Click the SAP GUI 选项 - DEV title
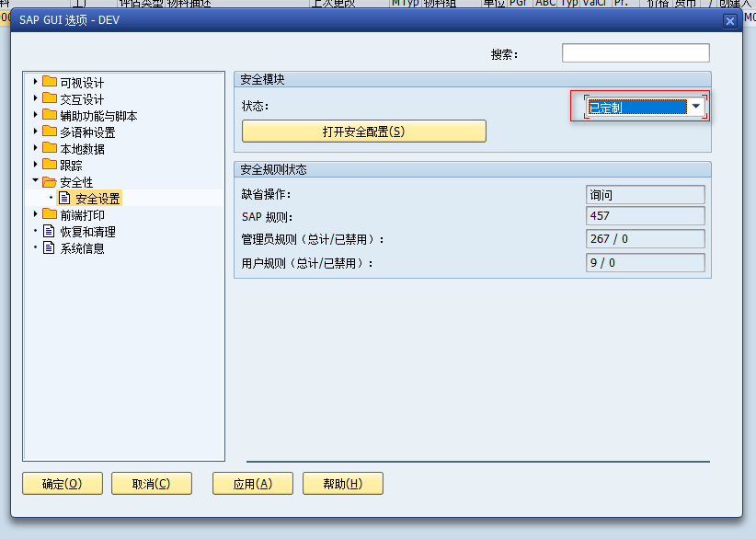 coord(69,20)
